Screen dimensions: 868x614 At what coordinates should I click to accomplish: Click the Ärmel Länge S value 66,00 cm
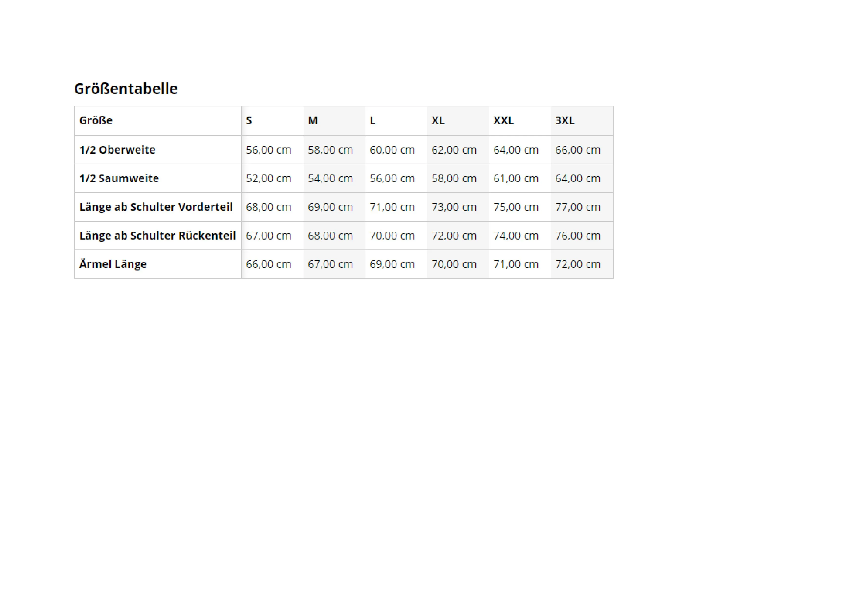click(x=268, y=264)
